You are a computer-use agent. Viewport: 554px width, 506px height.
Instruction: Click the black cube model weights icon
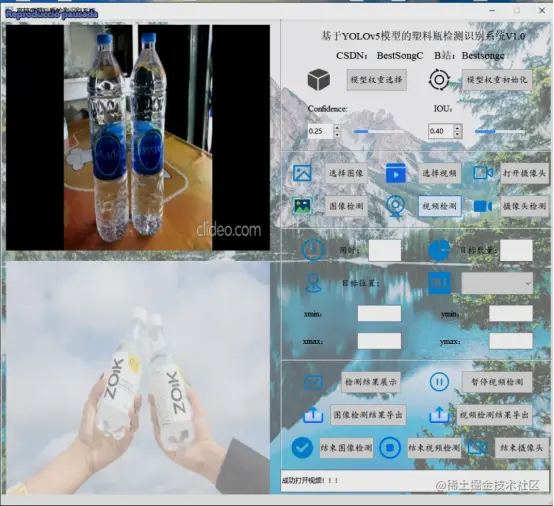pyautogui.click(x=319, y=80)
